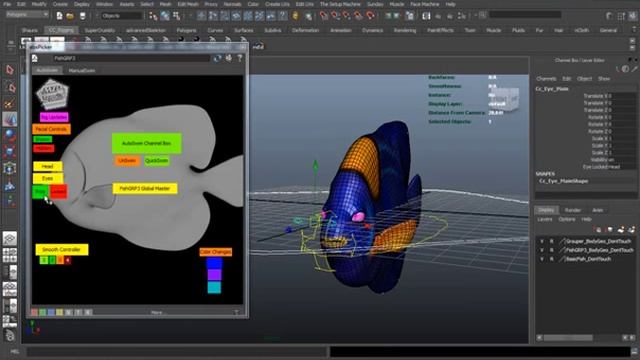
Task: Pick the cyan swatch under Color Changer
Action: point(214,287)
